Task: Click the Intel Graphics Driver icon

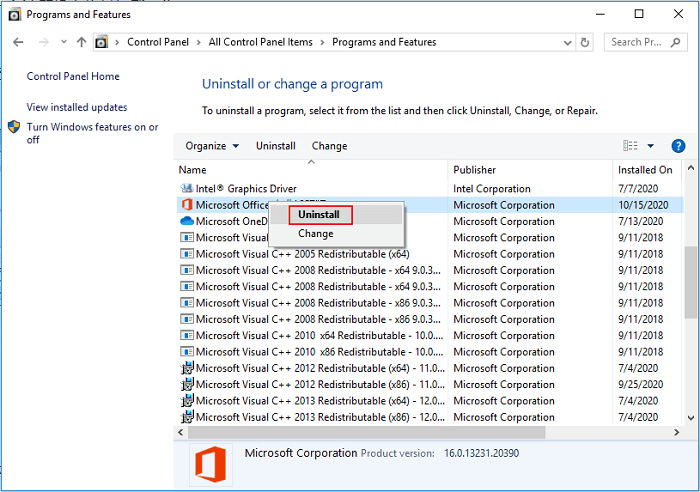Action: click(186, 188)
